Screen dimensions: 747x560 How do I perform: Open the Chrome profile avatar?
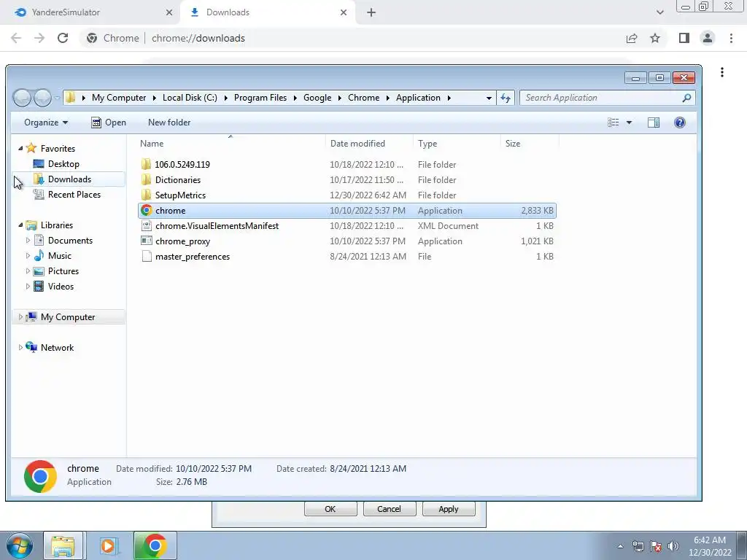pos(708,38)
